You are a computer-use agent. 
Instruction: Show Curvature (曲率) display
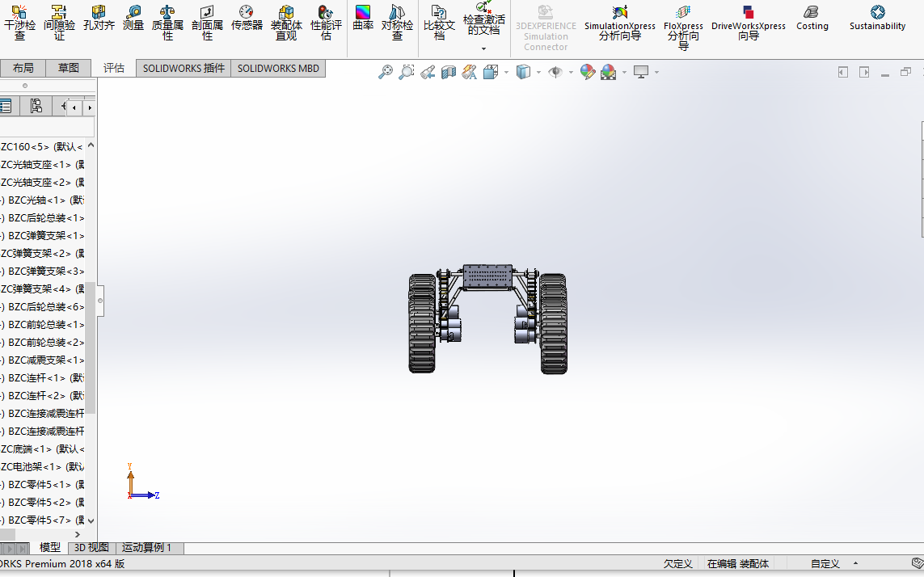(x=363, y=19)
